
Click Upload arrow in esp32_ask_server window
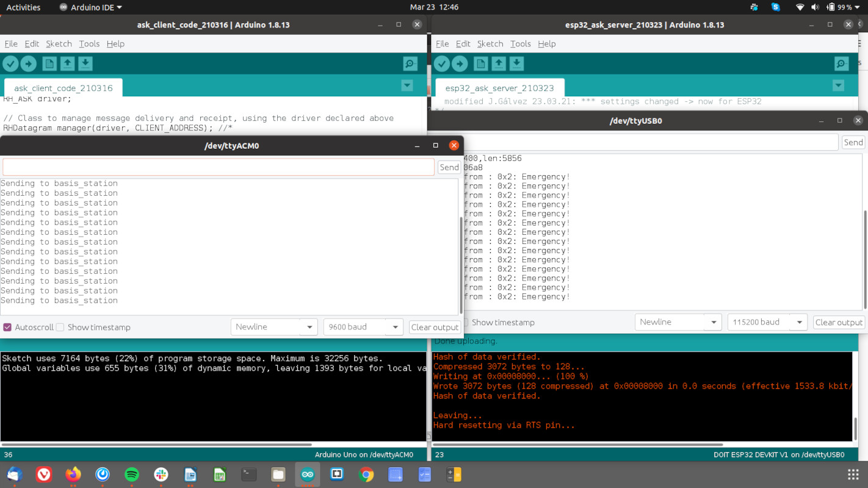point(460,63)
